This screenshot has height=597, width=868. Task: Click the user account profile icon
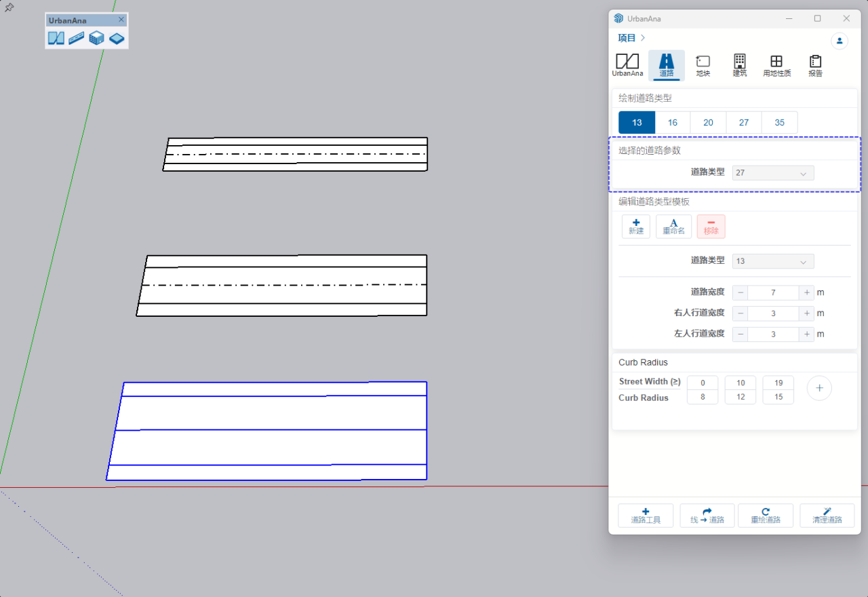coord(840,41)
